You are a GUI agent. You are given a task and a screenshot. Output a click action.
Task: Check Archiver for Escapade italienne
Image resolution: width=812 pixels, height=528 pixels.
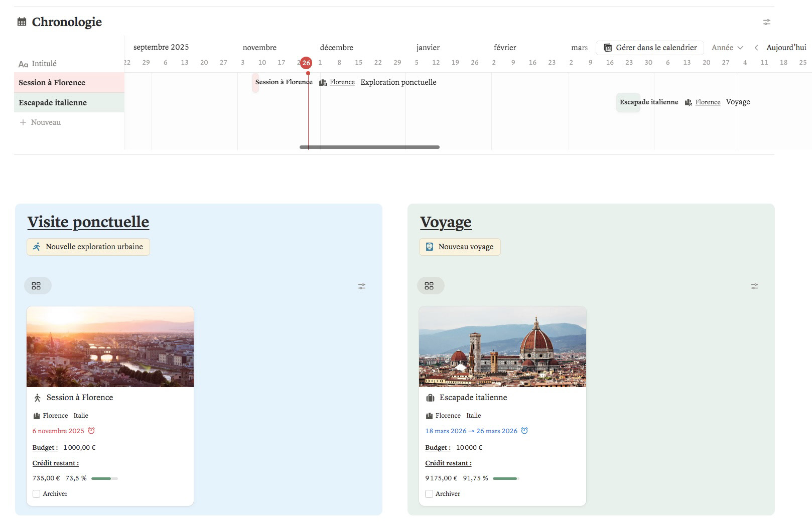[429, 494]
